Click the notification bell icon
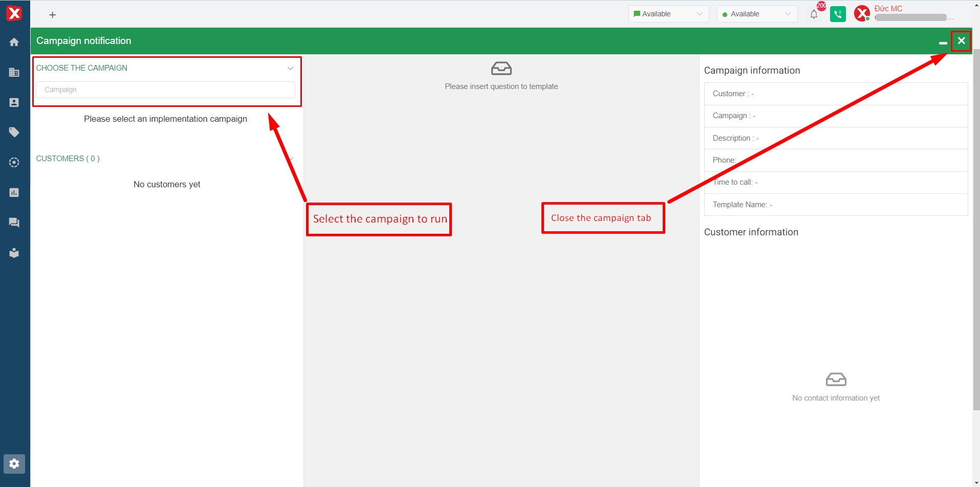The width and height of the screenshot is (980, 487). pos(814,14)
